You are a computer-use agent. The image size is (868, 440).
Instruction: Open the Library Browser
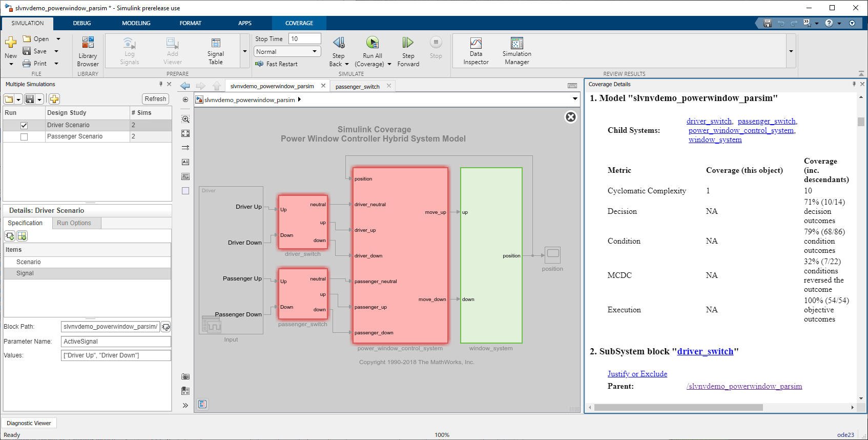88,51
